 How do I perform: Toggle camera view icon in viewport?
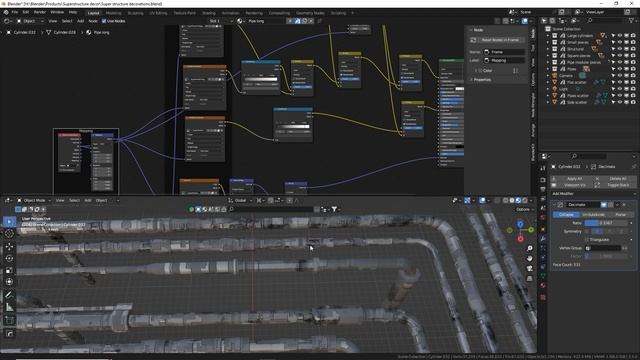point(529,269)
